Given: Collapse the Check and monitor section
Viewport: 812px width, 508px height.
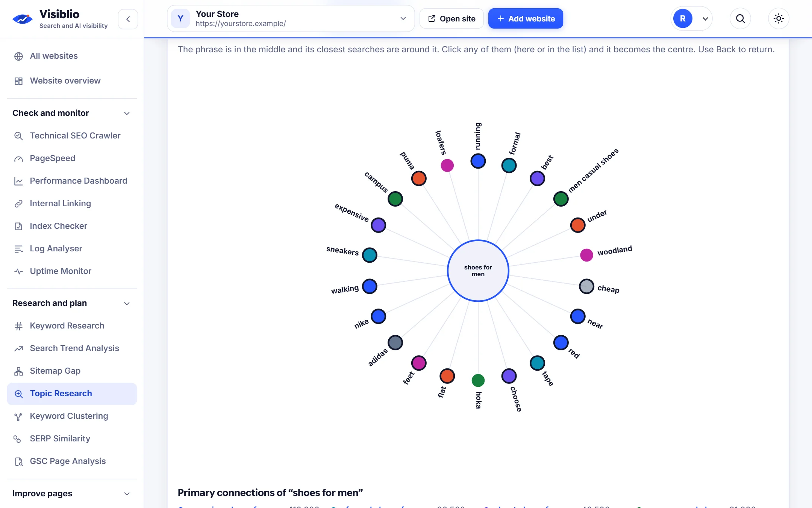Looking at the screenshot, I should pos(127,113).
